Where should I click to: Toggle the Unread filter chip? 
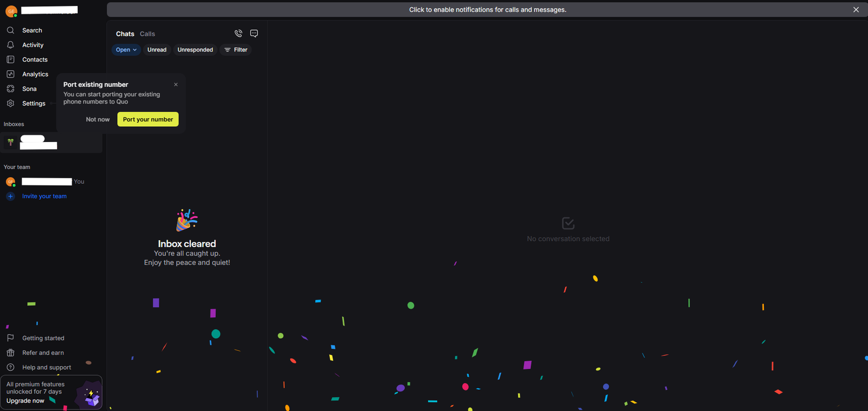point(157,50)
